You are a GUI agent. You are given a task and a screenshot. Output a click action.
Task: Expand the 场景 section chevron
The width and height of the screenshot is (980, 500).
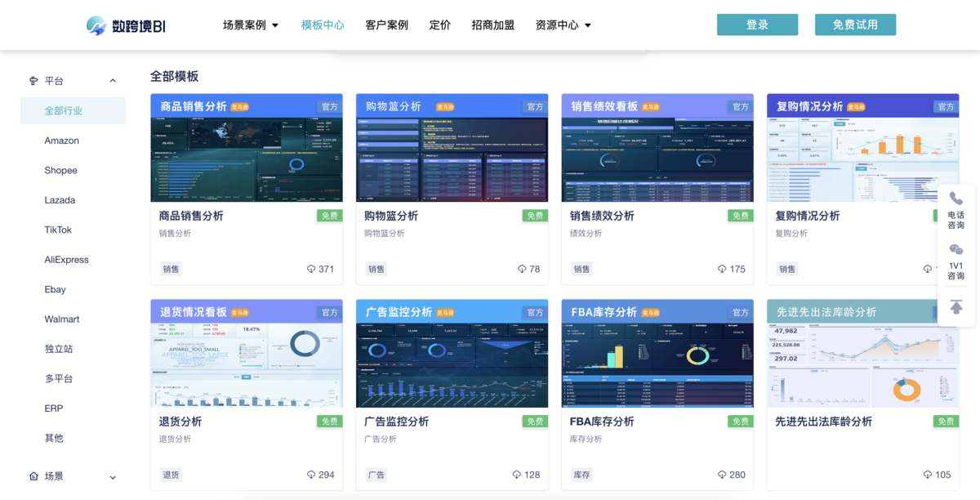(113, 477)
